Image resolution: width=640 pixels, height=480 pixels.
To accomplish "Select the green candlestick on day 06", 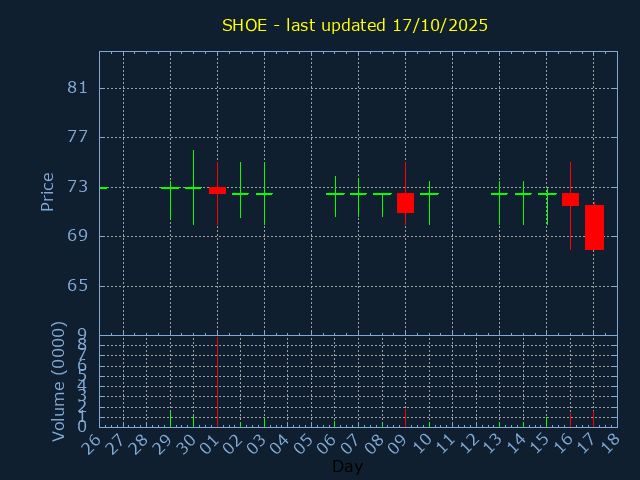I will (335, 194).
